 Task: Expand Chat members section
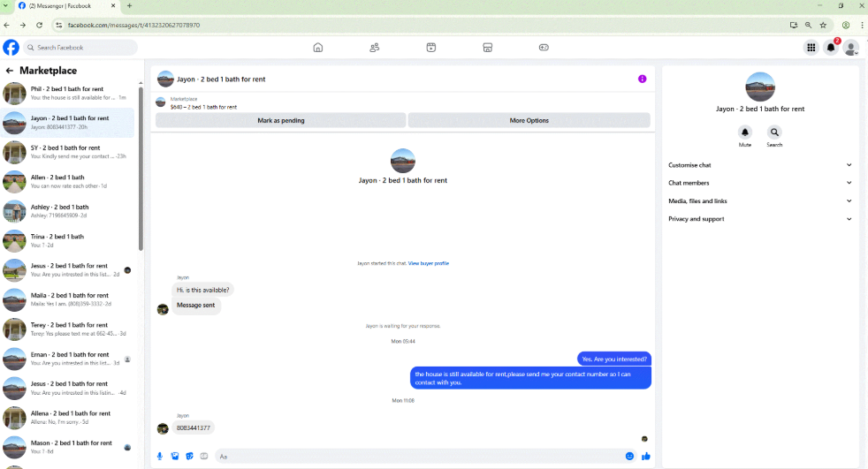tap(760, 183)
